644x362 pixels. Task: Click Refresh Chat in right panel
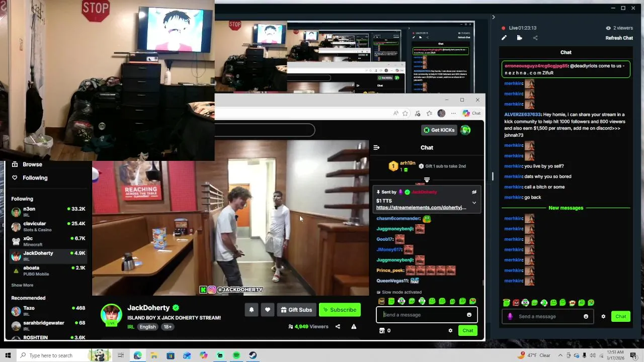[x=619, y=38]
